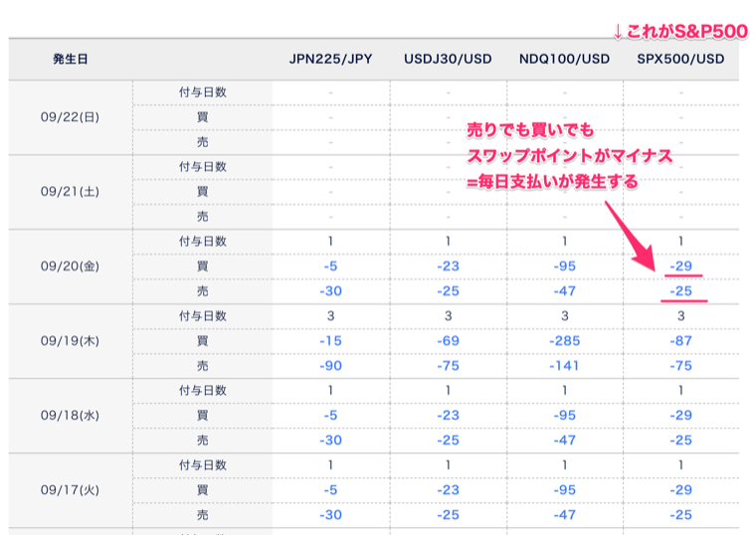
Task: Click 付与日数 label in the 09/22 row
Action: tap(203, 92)
